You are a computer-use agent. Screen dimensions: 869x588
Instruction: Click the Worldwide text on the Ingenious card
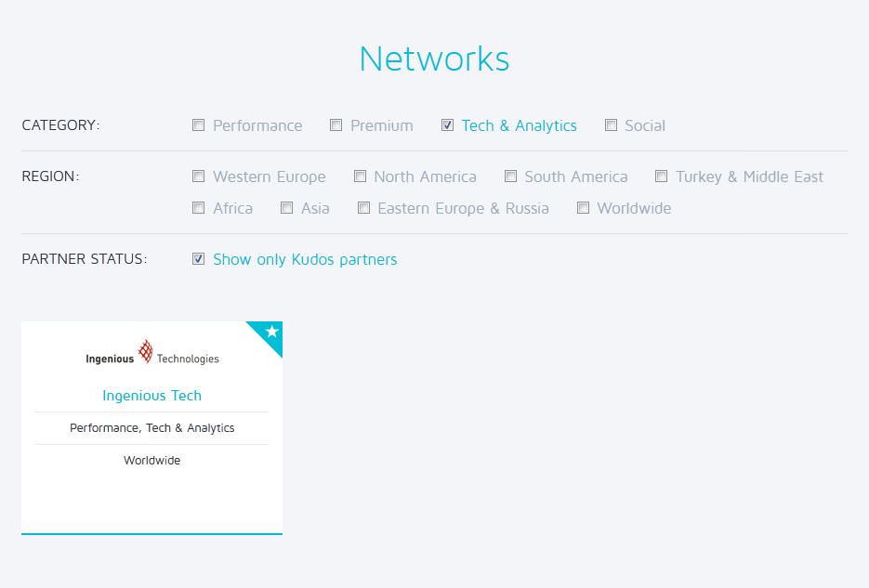click(x=151, y=460)
